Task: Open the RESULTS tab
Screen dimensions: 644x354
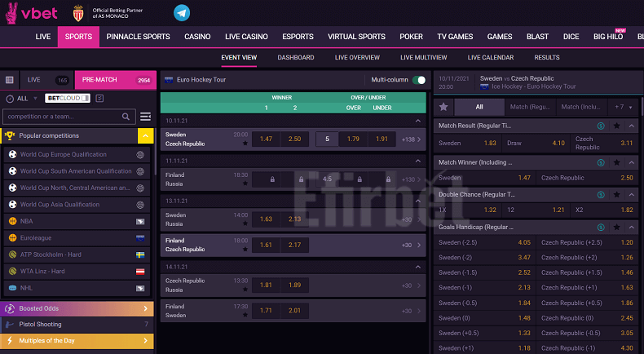Action: click(x=547, y=58)
